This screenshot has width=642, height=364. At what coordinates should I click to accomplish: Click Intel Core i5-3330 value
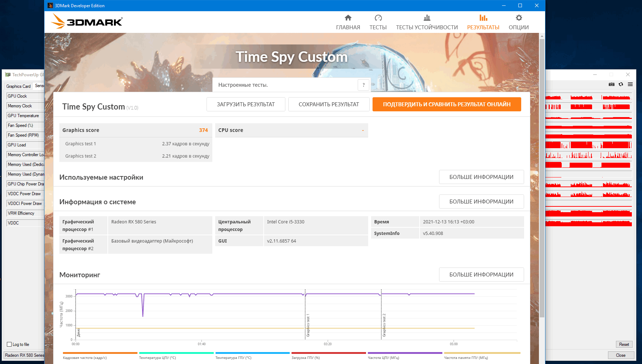[286, 222]
